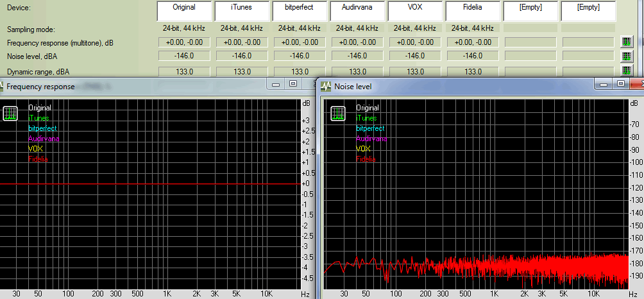The height and width of the screenshot is (299, 644).
Task: Click the spectrum icon inside the Noise level plot
Action: (338, 114)
